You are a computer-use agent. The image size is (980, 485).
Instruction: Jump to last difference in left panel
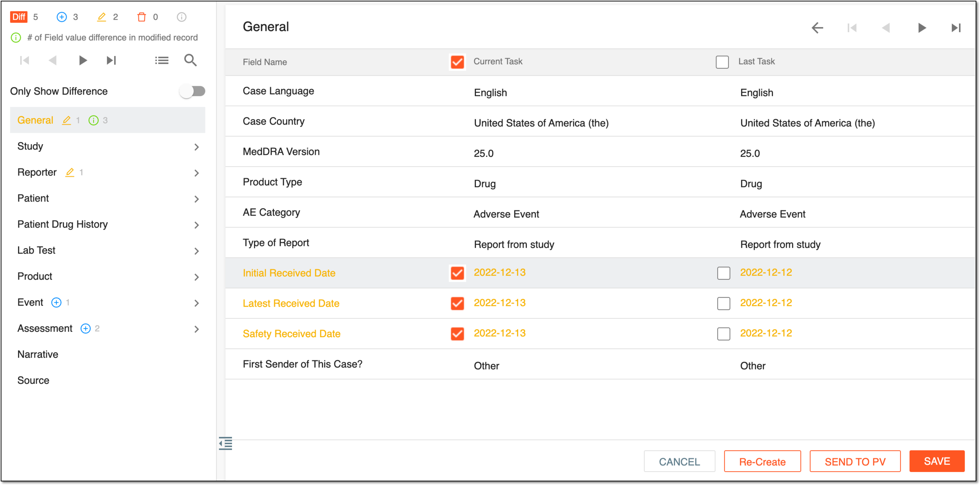pos(111,60)
